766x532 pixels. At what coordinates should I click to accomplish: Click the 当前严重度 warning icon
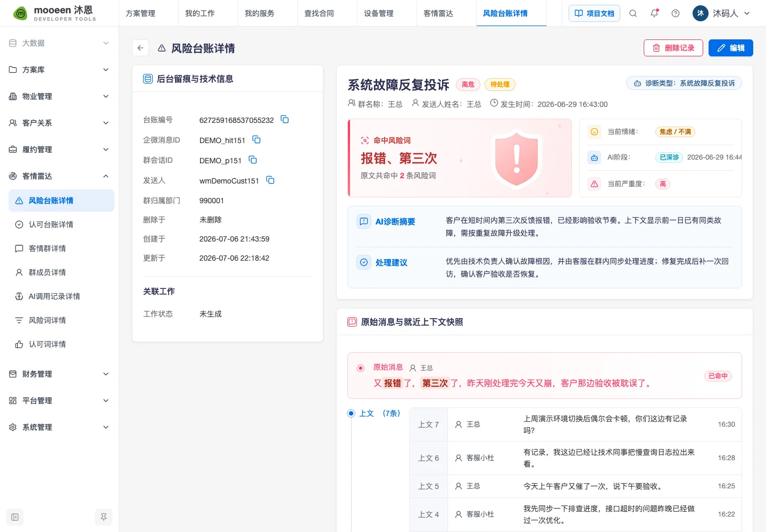point(595,184)
